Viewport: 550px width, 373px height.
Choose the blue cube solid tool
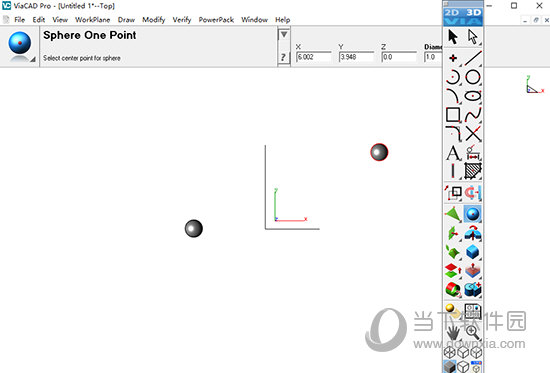tap(473, 252)
